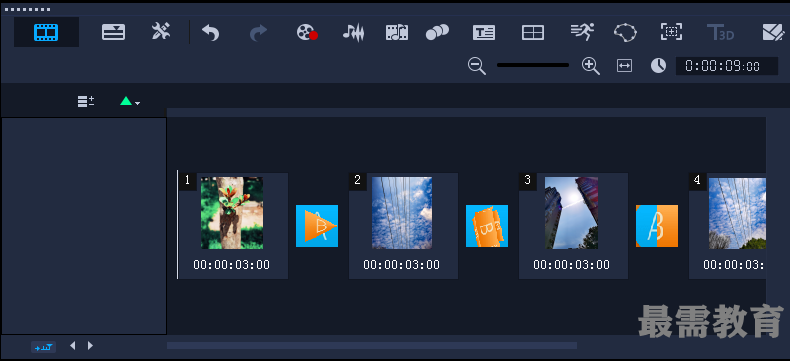Click the project duration clock icon
790x361 pixels.
click(x=658, y=65)
